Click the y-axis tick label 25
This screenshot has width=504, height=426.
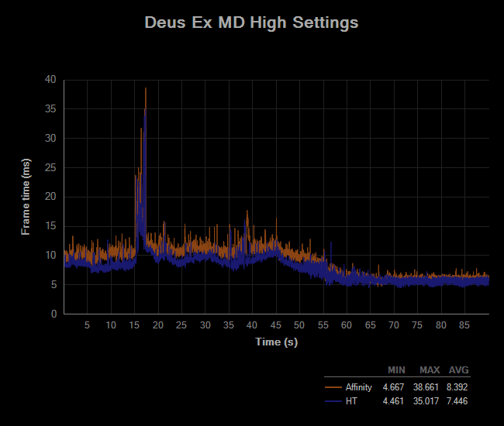(50, 167)
